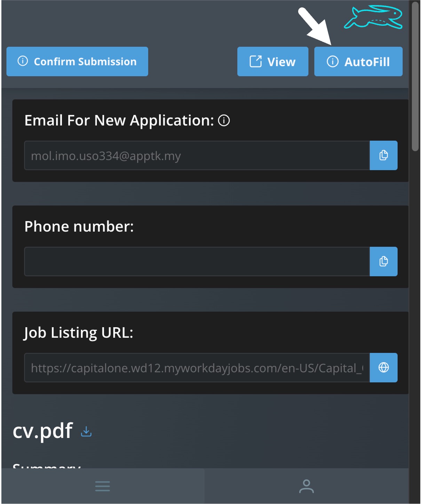Open job listing via globe icon
The height and width of the screenshot is (504, 421).
383,368
